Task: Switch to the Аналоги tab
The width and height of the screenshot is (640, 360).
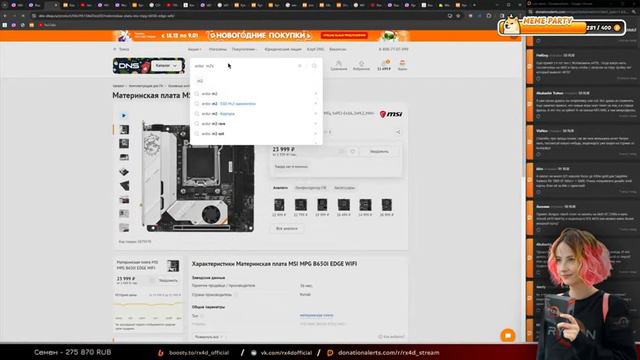Action: coord(280,188)
